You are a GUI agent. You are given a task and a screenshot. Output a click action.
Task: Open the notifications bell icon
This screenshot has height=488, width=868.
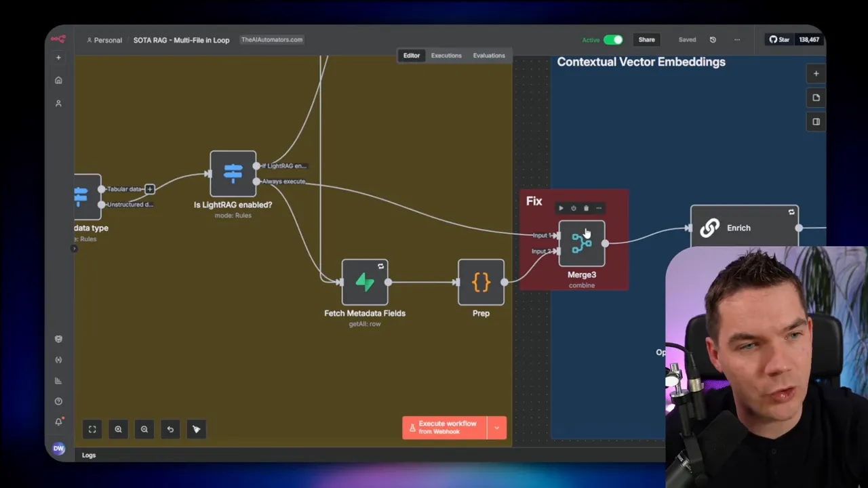coord(58,422)
